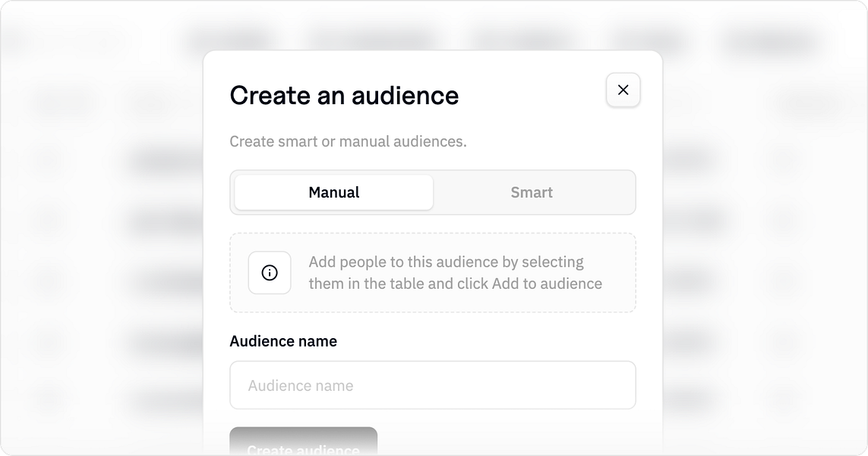The height and width of the screenshot is (456, 868).
Task: Click the words Add to audience in the hint
Action: (x=547, y=283)
